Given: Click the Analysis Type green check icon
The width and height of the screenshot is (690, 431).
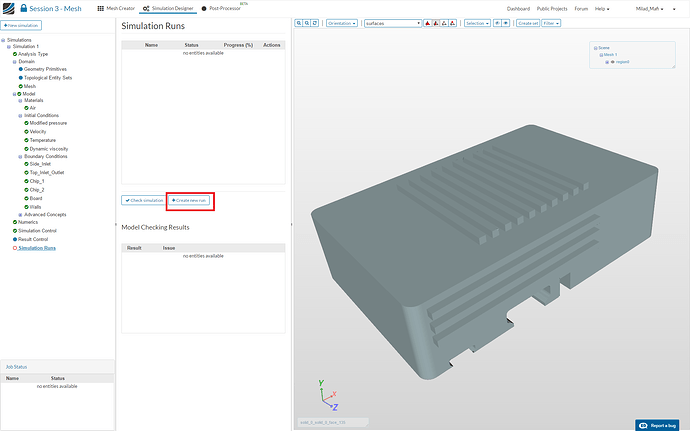Looking at the screenshot, I should pos(15,54).
